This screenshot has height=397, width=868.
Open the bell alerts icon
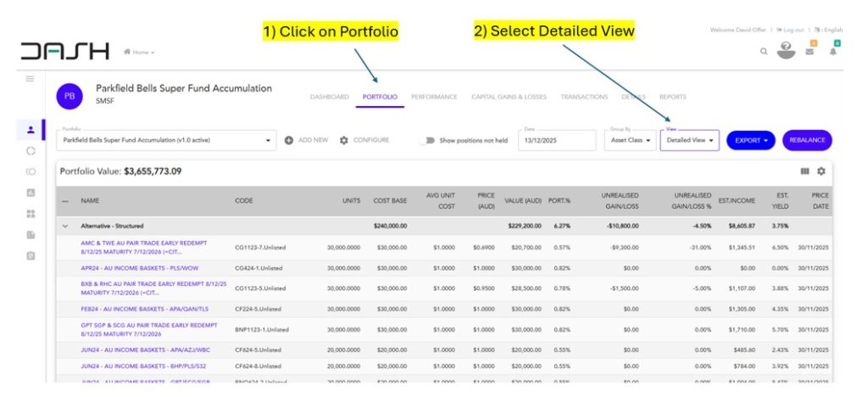(833, 52)
